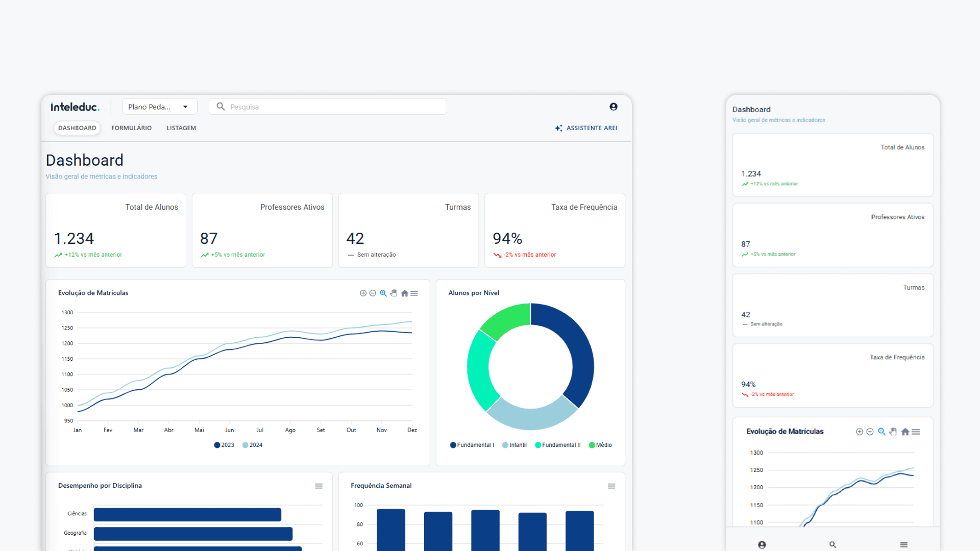Open the mobile Turmas card

coord(833,305)
